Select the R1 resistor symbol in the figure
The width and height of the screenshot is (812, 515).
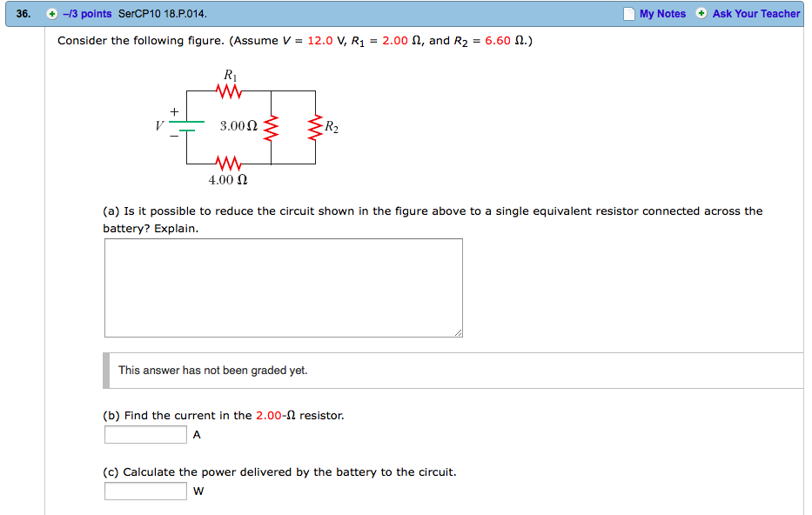pos(228,89)
